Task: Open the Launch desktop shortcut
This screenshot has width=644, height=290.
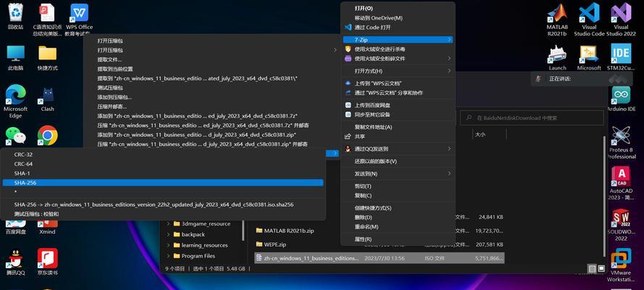Action: click(557, 57)
